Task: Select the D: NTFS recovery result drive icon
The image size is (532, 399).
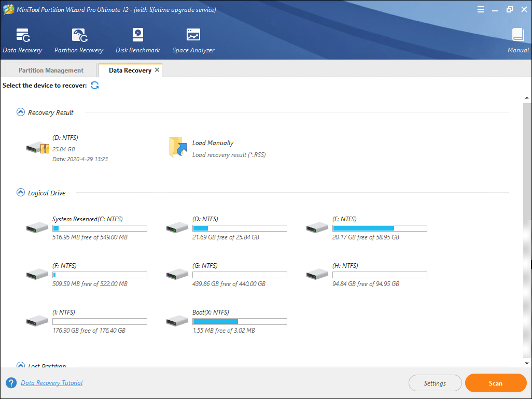Action: pyautogui.click(x=38, y=148)
